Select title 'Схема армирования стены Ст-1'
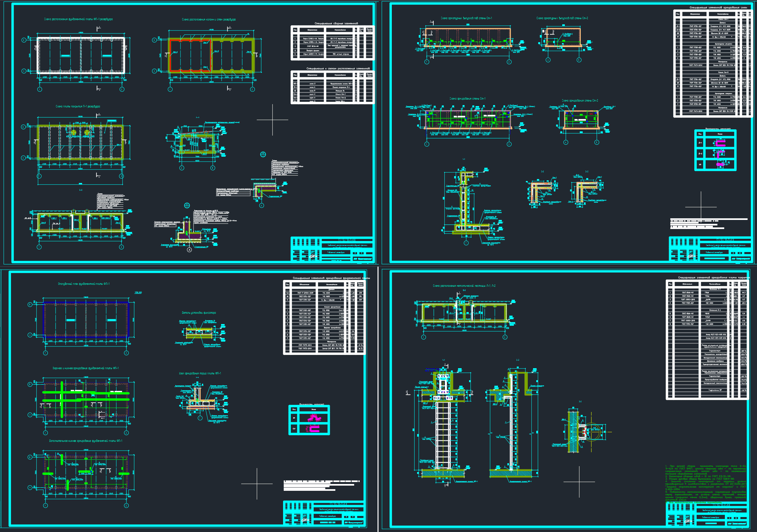This screenshot has height=532, width=757. click(x=467, y=99)
